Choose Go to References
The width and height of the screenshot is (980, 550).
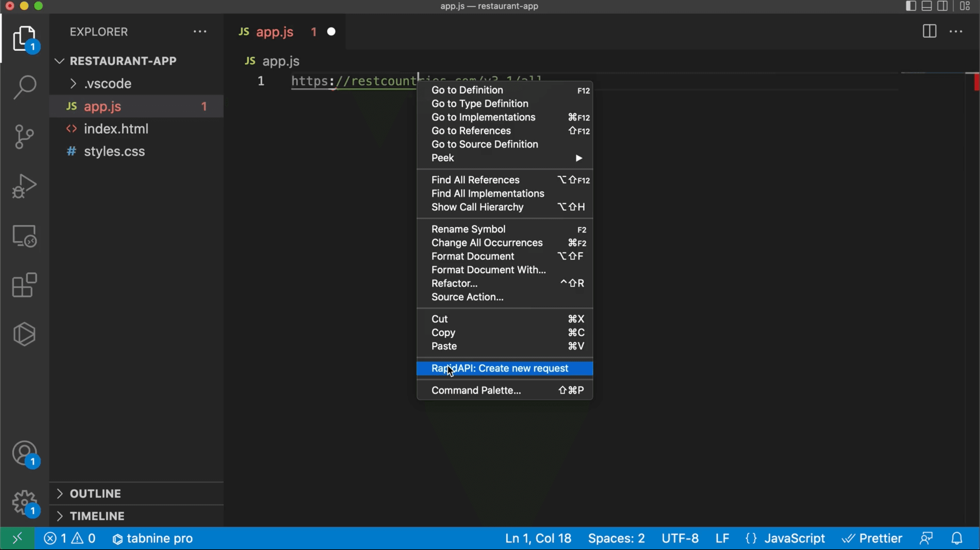click(505, 131)
